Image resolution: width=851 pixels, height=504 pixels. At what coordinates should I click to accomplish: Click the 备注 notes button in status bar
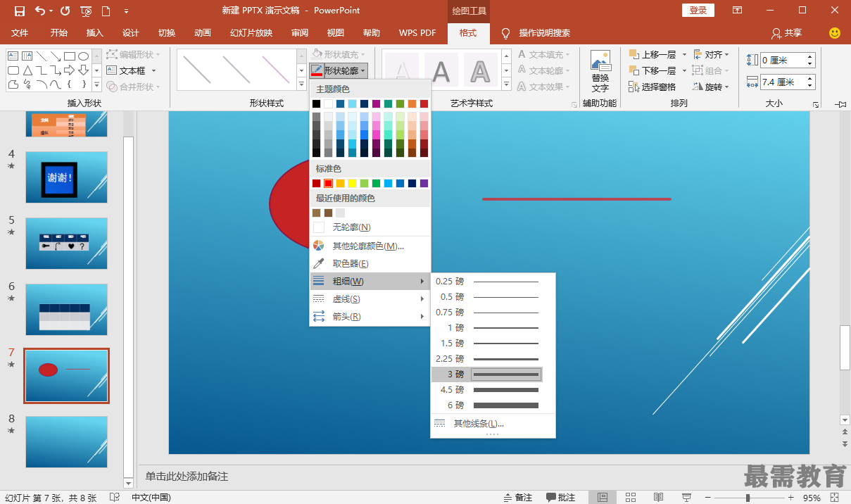click(517, 498)
